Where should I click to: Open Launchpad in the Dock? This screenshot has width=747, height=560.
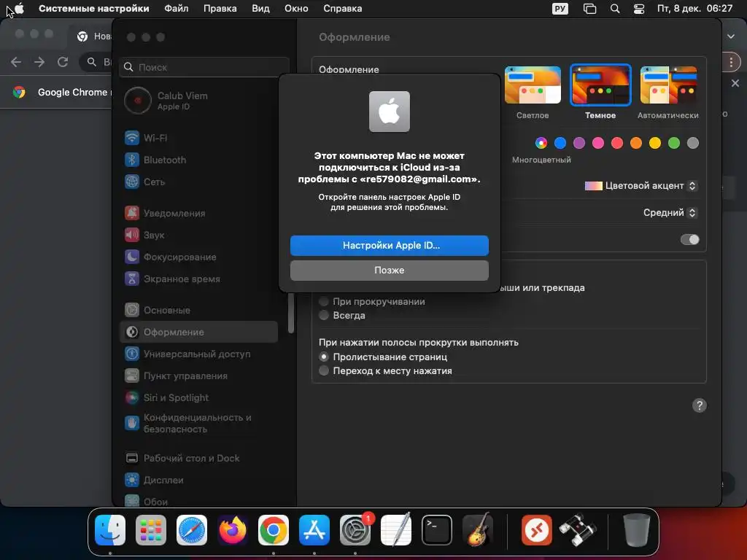click(151, 530)
